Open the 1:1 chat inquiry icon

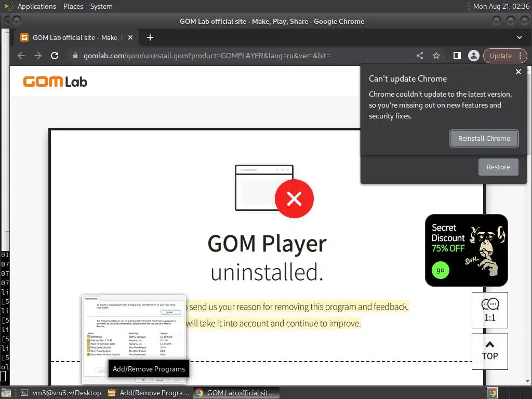[489, 310]
